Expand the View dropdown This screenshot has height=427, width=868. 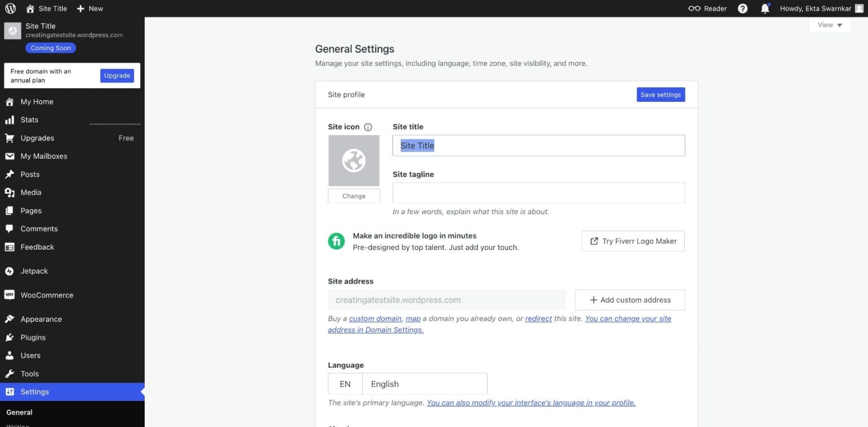(829, 25)
